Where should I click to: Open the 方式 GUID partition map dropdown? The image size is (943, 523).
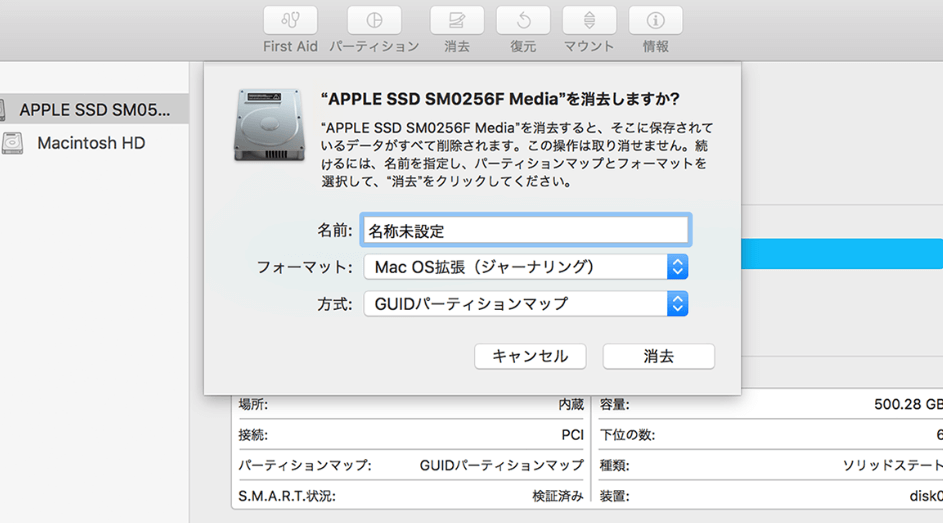(526, 304)
